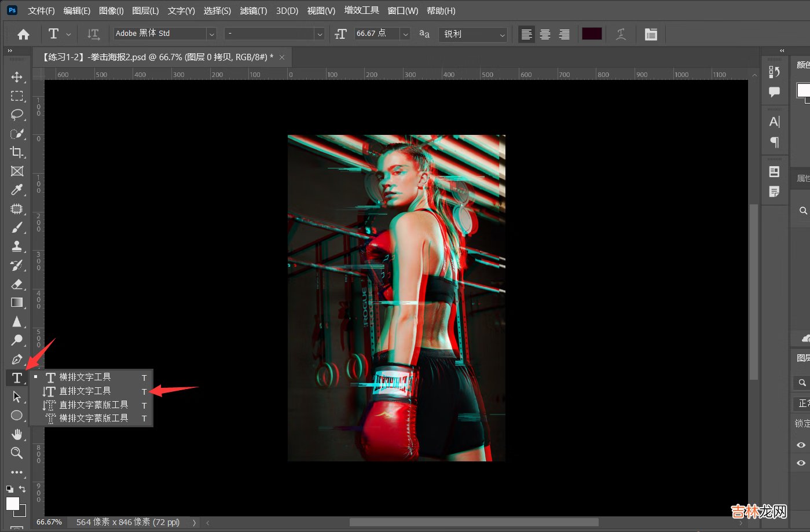810x532 pixels.
Task: Select the Lasso tool
Action: click(x=17, y=114)
